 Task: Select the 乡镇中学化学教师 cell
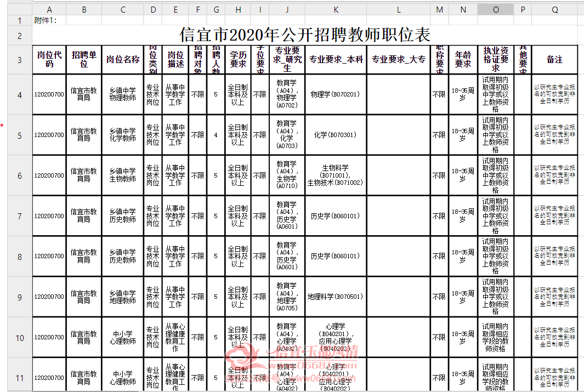click(123, 135)
